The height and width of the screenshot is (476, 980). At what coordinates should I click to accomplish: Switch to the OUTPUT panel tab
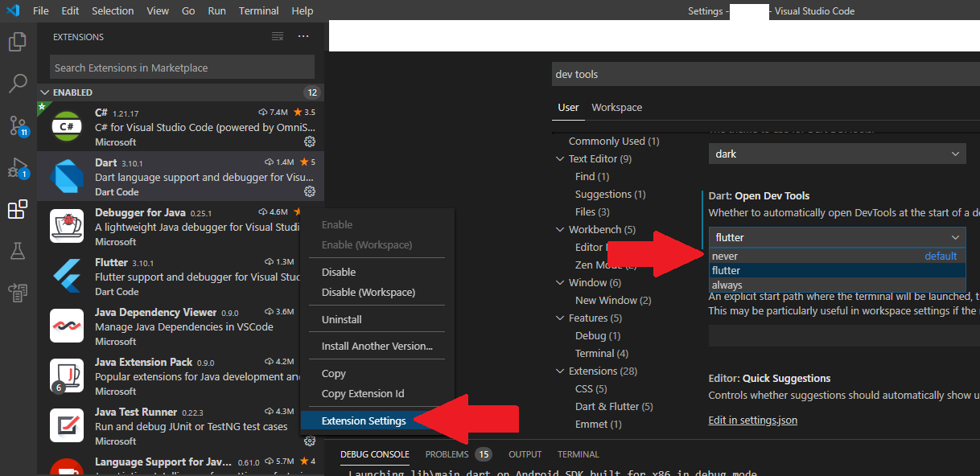pos(525,454)
